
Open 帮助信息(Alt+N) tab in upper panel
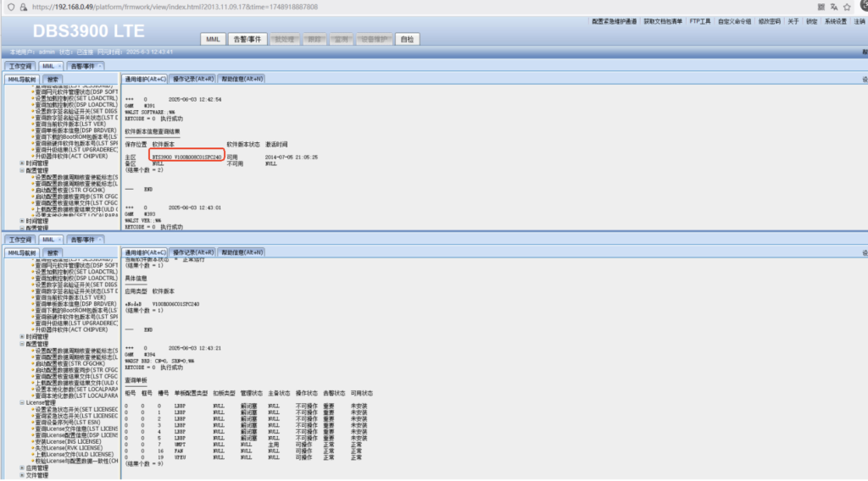click(x=242, y=79)
